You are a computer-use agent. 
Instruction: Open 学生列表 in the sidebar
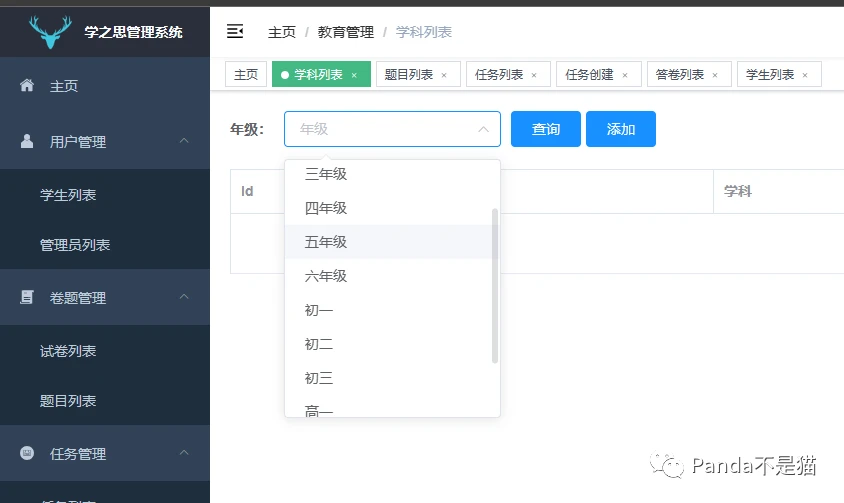point(68,195)
